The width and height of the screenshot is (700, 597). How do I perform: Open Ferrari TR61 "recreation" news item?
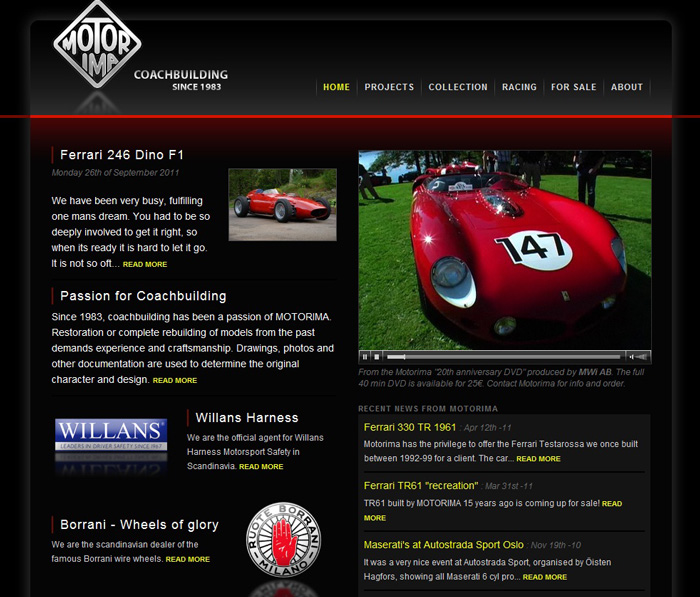(421, 486)
